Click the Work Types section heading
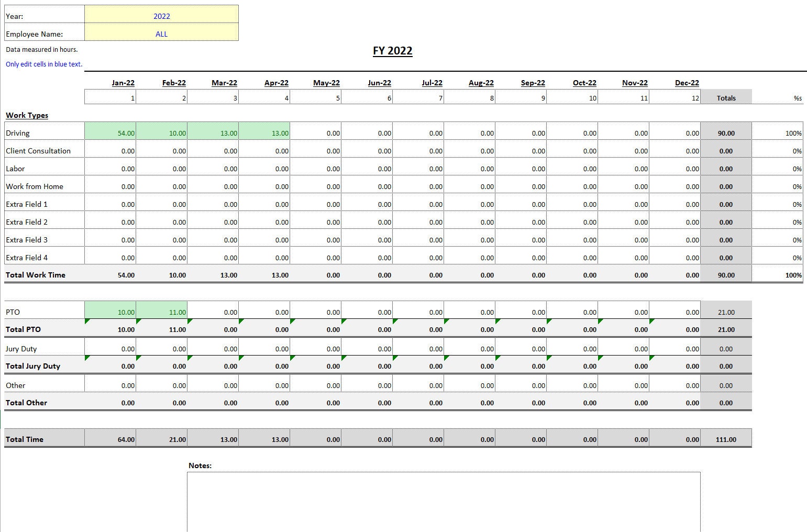This screenshot has height=532, width=807. pyautogui.click(x=26, y=115)
